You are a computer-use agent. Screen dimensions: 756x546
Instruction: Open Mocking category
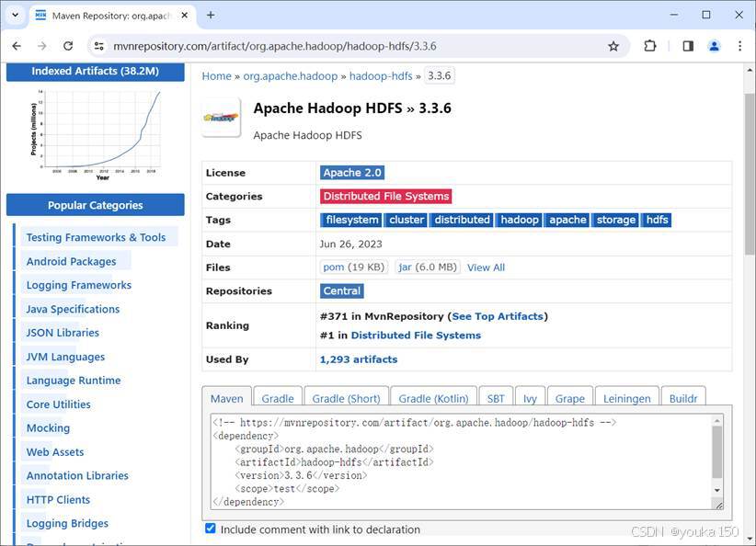48,428
